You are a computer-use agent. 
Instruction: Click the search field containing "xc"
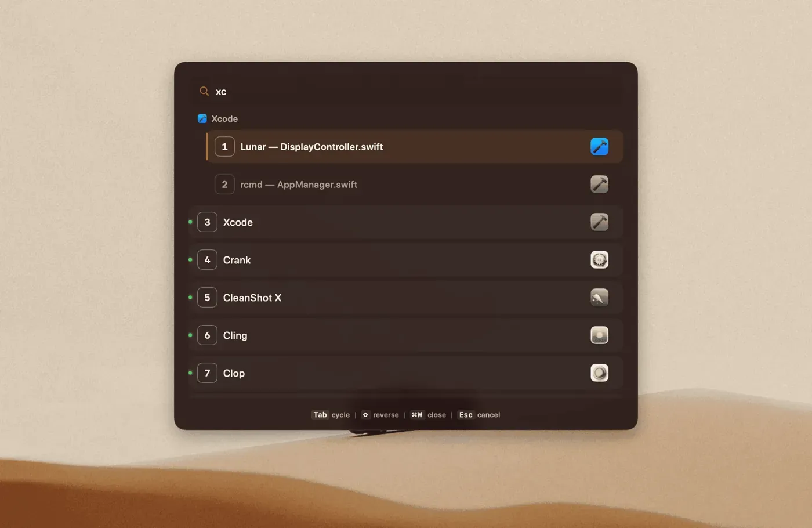(406, 91)
